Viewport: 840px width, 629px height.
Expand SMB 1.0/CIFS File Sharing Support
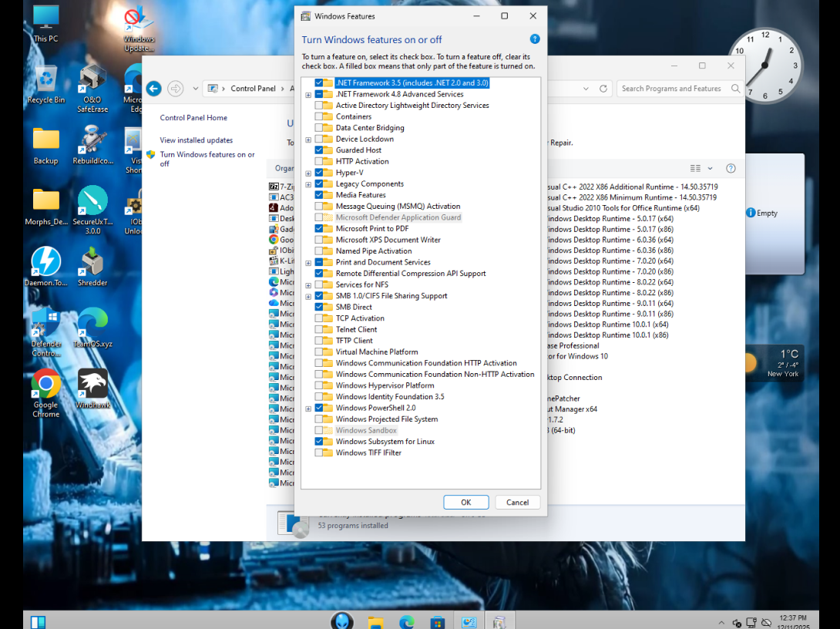308,297
